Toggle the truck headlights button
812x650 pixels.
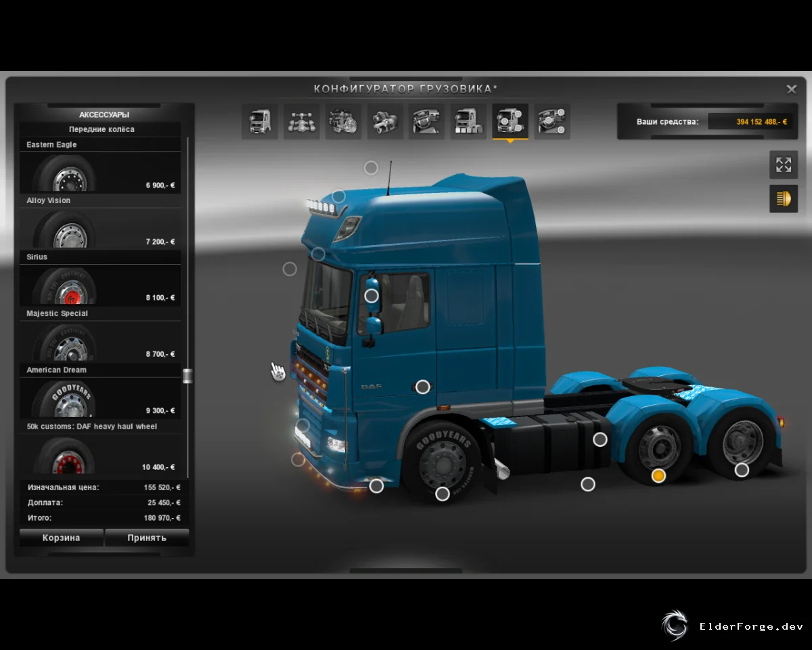tap(784, 198)
